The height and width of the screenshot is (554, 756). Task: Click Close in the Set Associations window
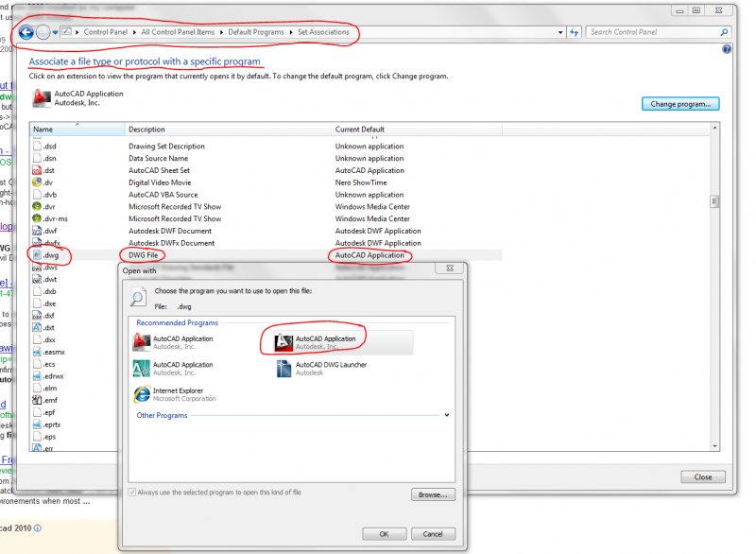pyautogui.click(x=702, y=476)
